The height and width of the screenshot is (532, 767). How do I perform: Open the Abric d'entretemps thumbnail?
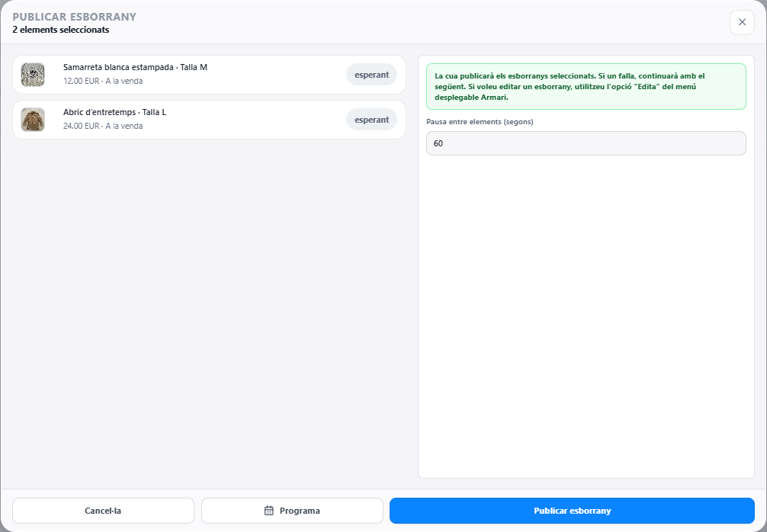click(33, 120)
